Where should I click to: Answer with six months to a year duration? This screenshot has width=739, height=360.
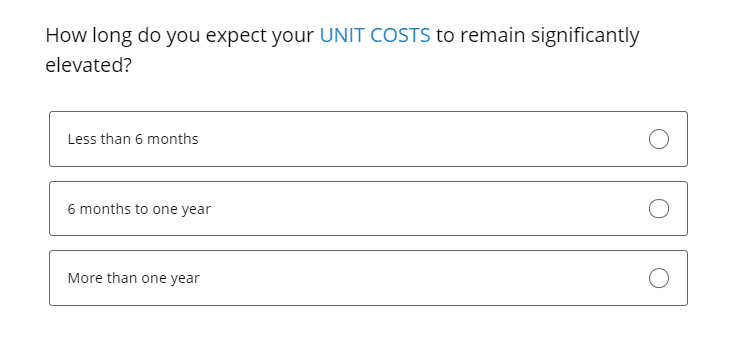[368, 208]
